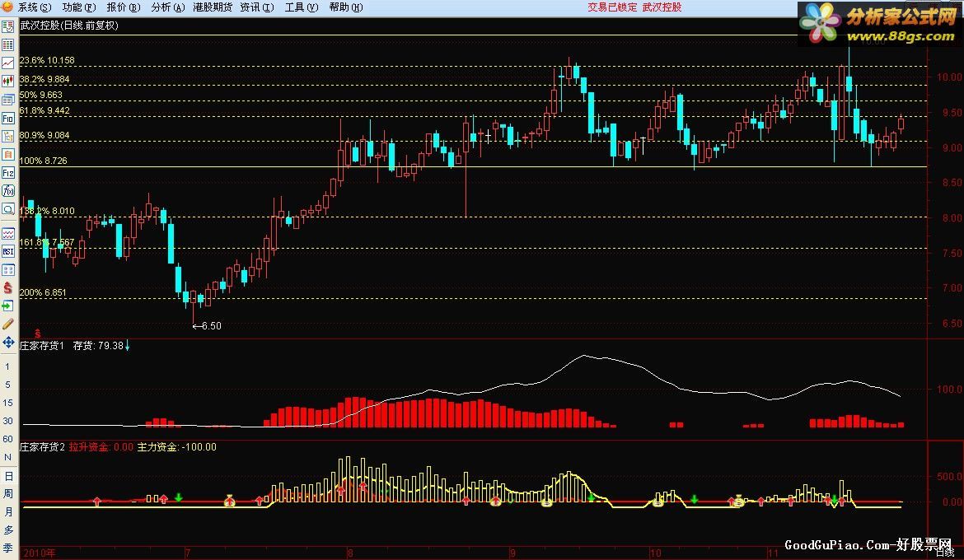
Task: Select the candlestick K-line sidebar icon
Action: point(8,82)
